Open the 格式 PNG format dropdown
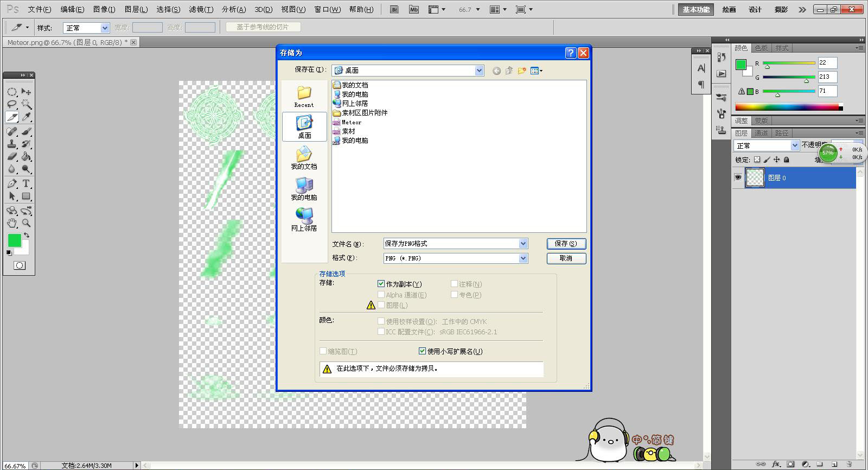Screen dimensions: 868x470 pos(523,258)
